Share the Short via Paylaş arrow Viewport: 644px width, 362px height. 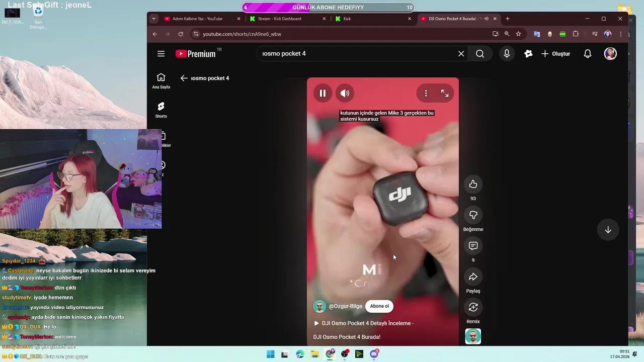473,277
